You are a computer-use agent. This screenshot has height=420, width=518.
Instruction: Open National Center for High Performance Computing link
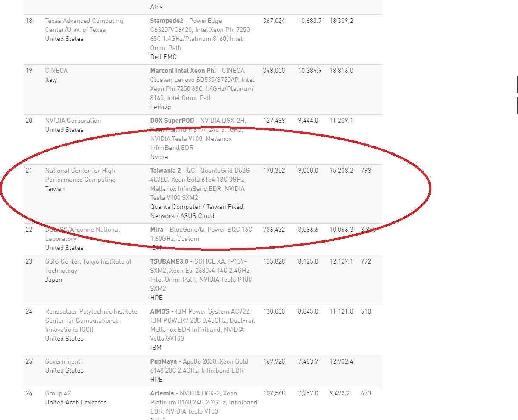[x=80, y=175]
